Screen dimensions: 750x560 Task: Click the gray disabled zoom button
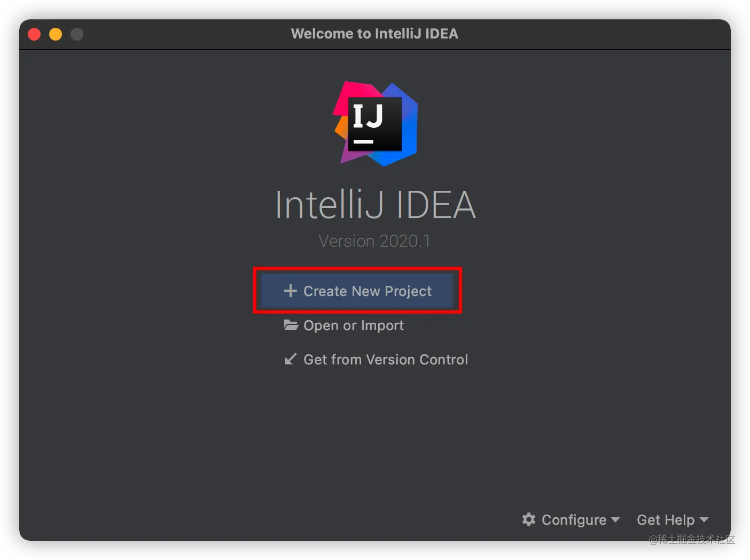point(77,34)
